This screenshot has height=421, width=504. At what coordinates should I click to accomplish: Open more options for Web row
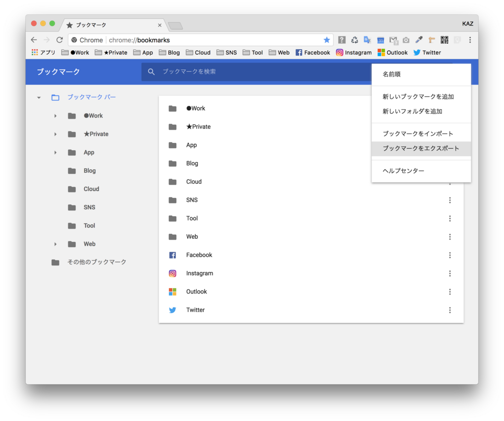(450, 237)
